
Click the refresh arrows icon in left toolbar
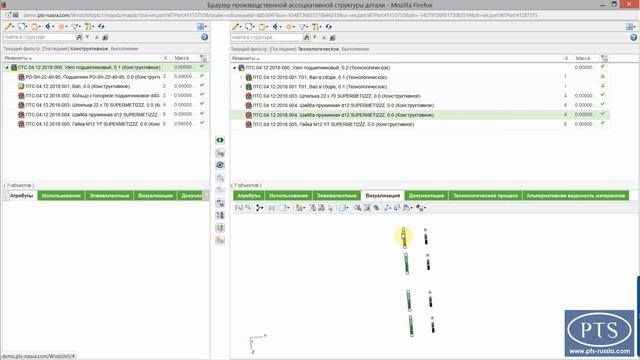[101, 27]
